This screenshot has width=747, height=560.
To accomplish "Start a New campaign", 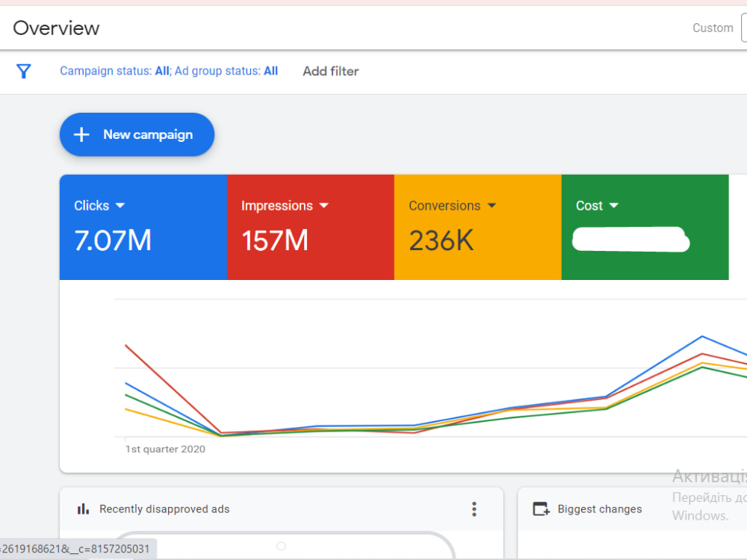I will coord(137,134).
